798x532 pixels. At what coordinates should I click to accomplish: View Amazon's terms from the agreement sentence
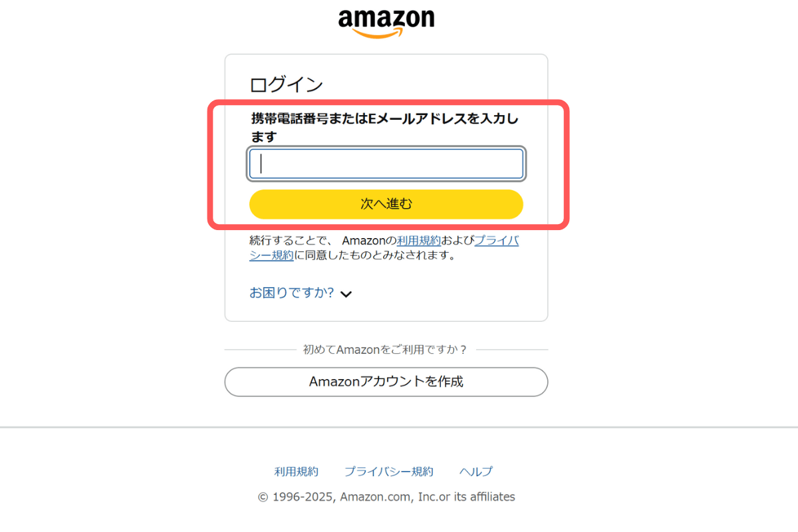click(419, 241)
